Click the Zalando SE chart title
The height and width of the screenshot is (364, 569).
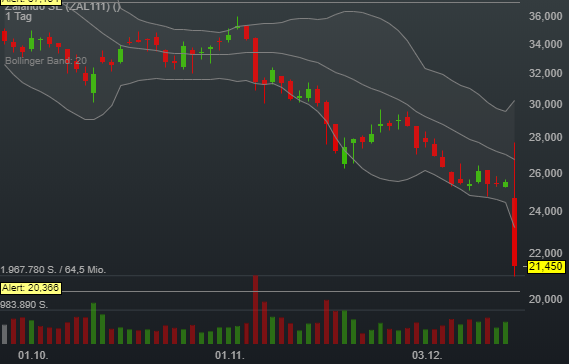[x=62, y=7]
